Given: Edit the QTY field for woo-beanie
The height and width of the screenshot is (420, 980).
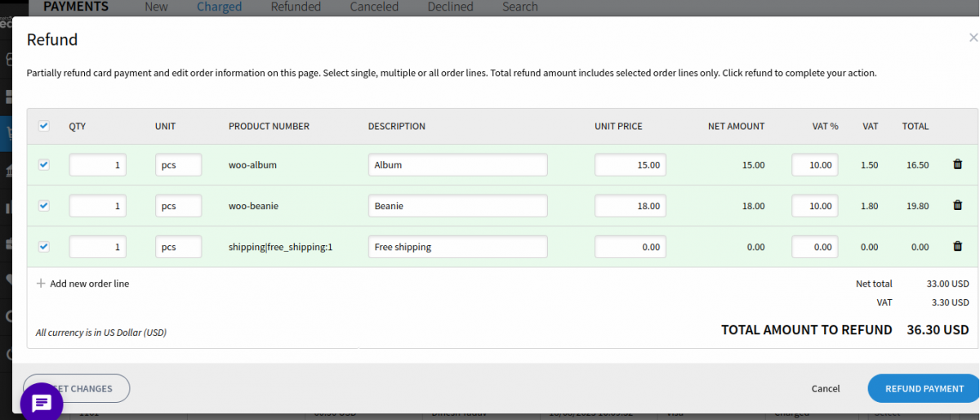Looking at the screenshot, I should (98, 206).
